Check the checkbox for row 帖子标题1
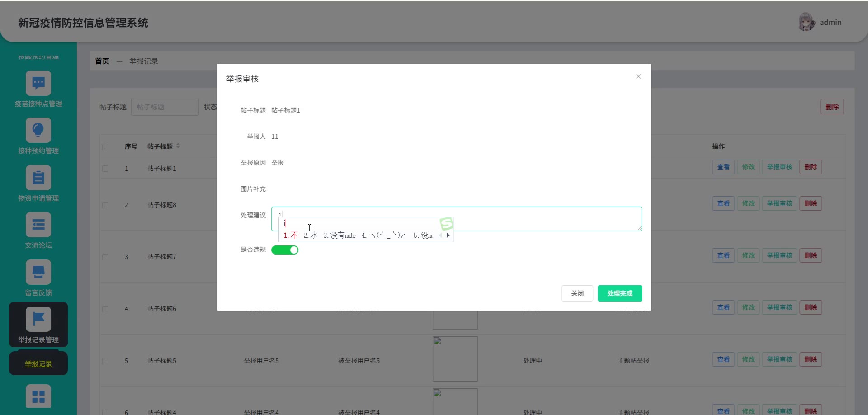The width and height of the screenshot is (868, 415). point(105,169)
